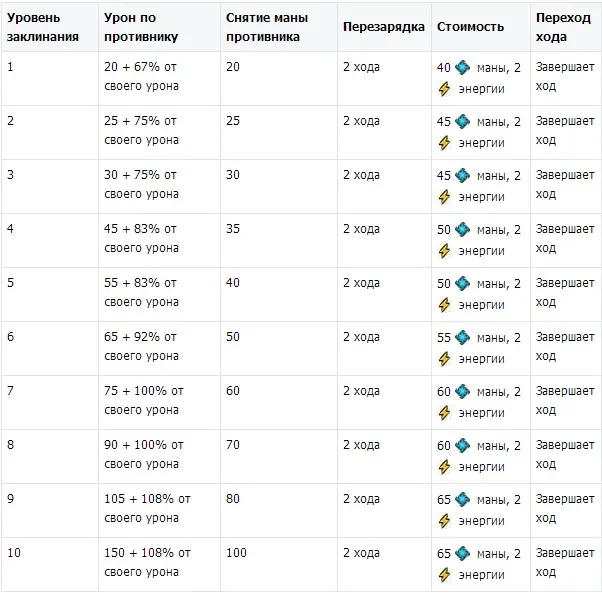
Task: Click the "20 + 67% от своего урона" cell
Action: pyautogui.click(x=141, y=77)
